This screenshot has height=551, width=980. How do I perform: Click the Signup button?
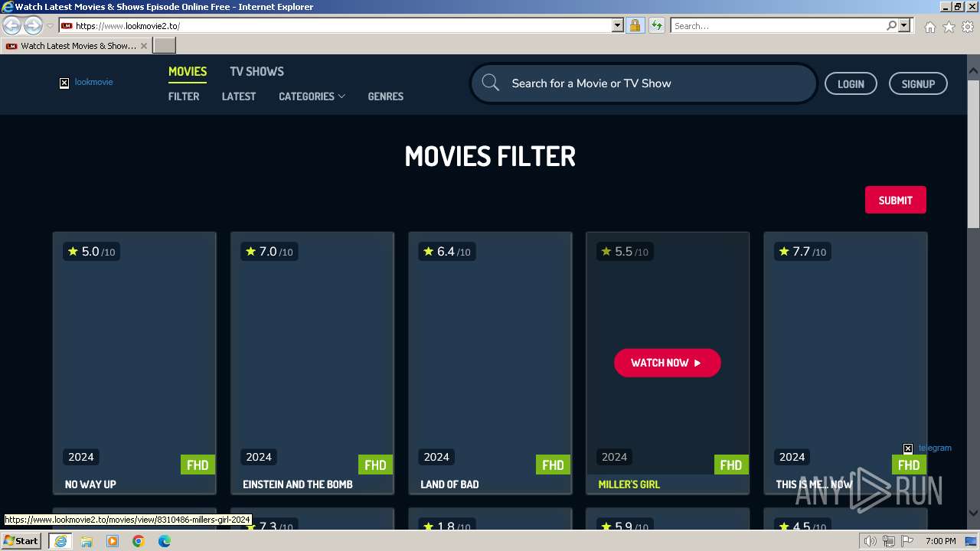pyautogui.click(x=918, y=84)
